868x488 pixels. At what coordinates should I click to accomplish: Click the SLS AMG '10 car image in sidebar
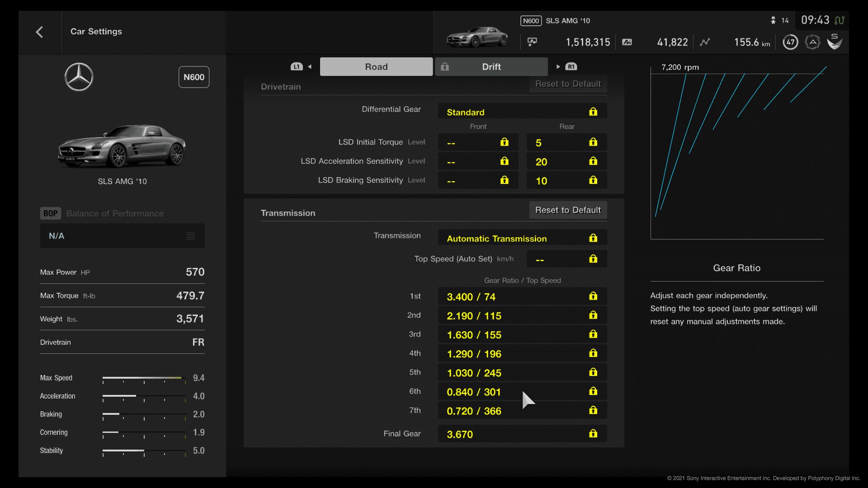click(x=122, y=145)
